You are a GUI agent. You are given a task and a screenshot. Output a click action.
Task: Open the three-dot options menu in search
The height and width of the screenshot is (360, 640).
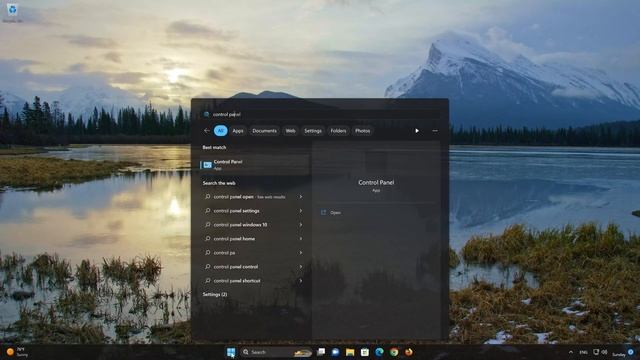click(435, 131)
